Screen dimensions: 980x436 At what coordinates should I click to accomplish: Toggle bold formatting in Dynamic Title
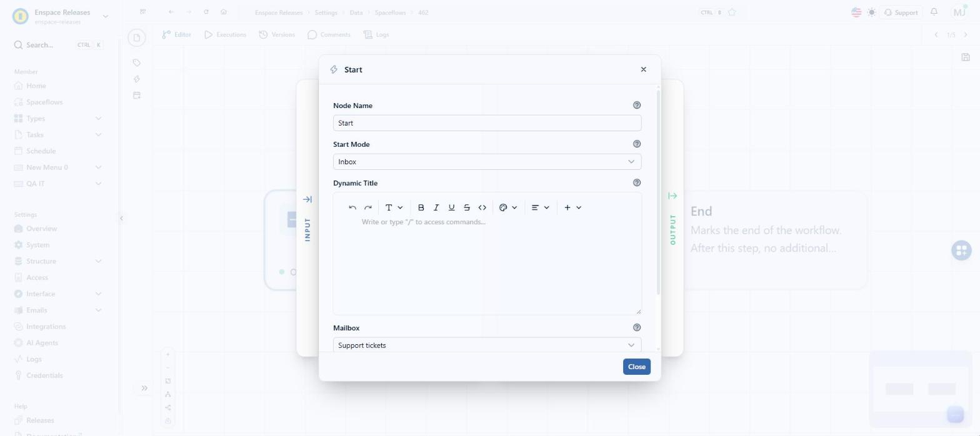pos(421,207)
